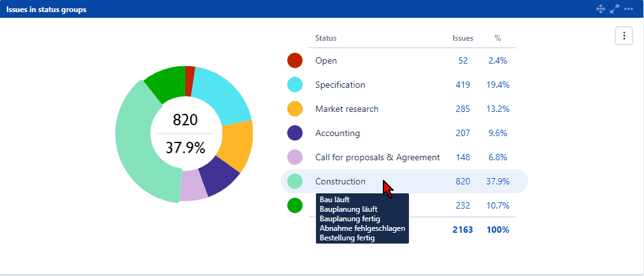The image size is (644, 276).
Task: Click the orange Market research color dot
Action: [295, 109]
